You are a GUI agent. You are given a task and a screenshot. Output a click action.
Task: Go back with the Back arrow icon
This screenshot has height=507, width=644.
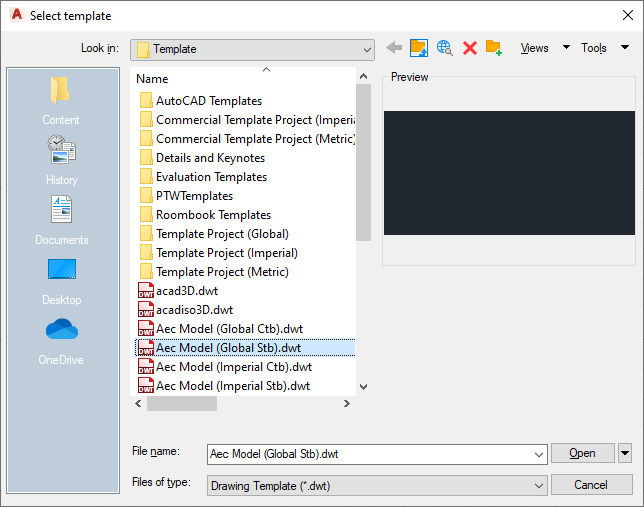point(394,48)
